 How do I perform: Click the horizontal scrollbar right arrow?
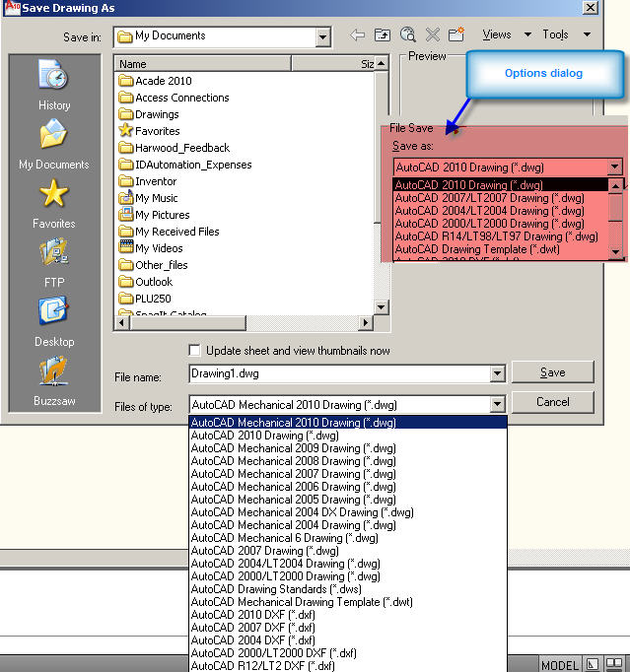click(366, 322)
